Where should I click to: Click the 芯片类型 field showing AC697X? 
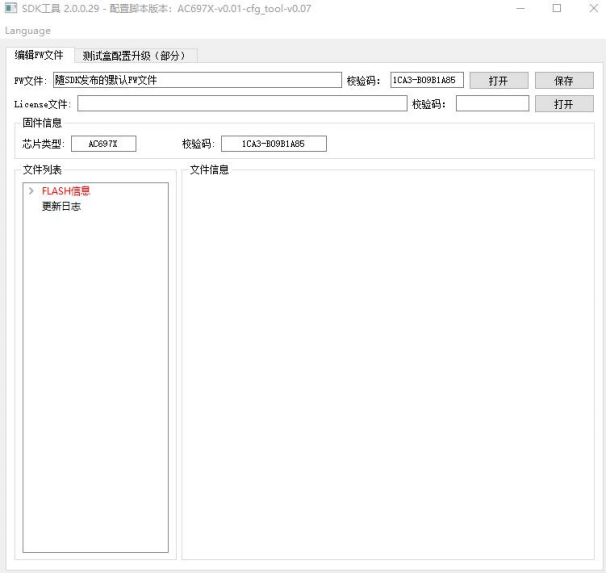[x=104, y=144]
